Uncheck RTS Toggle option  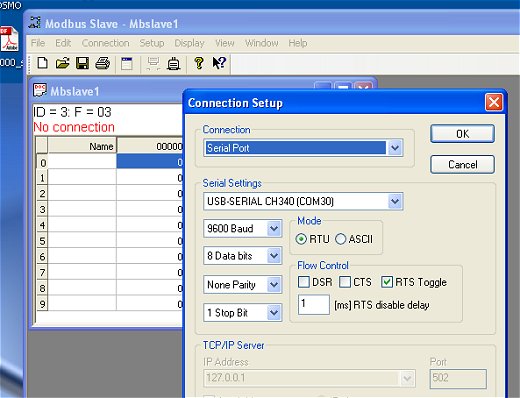click(x=387, y=282)
